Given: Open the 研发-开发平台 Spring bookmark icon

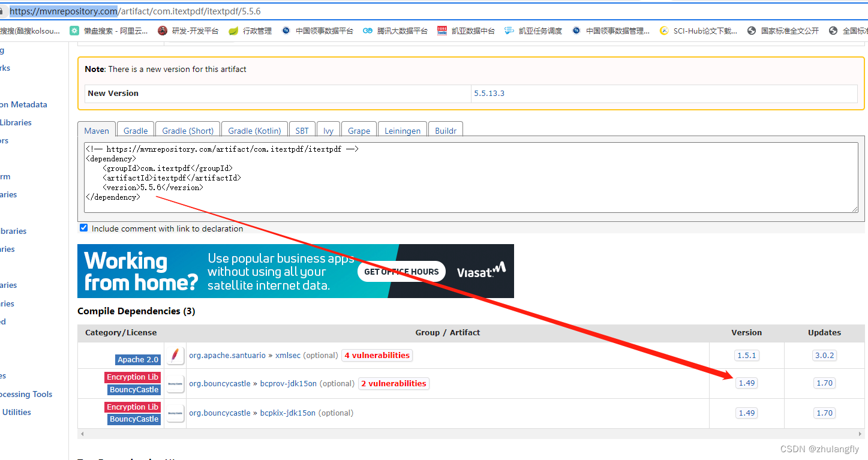Looking at the screenshot, I should [x=162, y=30].
